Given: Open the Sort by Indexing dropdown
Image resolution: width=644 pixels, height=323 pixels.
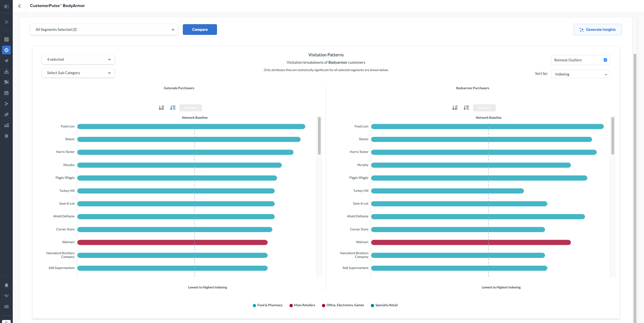Looking at the screenshot, I should (581, 74).
